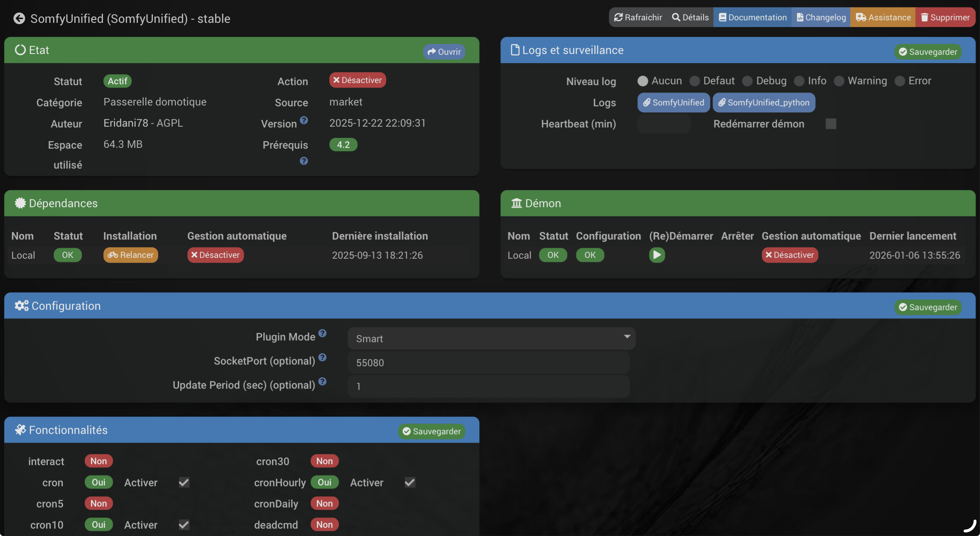This screenshot has height=536, width=980.
Task: Click the SocketPort help icon
Action: coord(322,357)
